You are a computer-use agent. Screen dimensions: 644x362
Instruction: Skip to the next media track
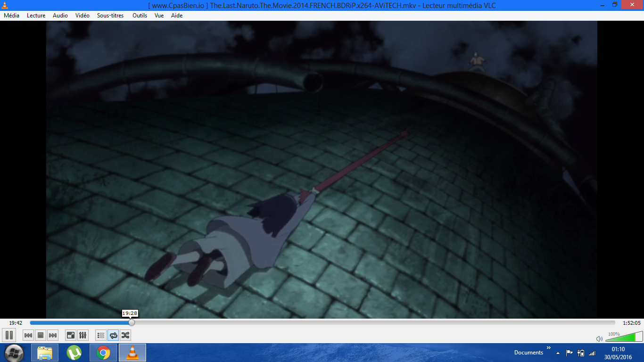coord(53,335)
